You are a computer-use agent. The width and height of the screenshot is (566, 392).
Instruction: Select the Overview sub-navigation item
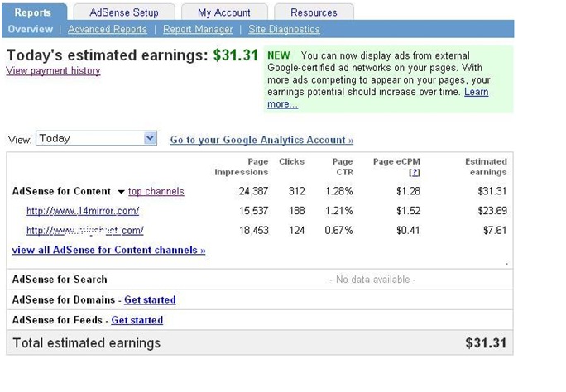[31, 29]
